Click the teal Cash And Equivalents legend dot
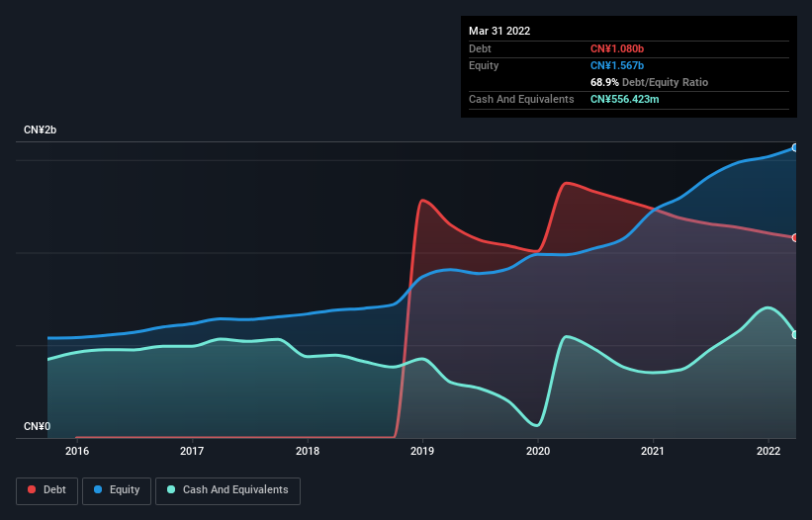 click(x=171, y=489)
